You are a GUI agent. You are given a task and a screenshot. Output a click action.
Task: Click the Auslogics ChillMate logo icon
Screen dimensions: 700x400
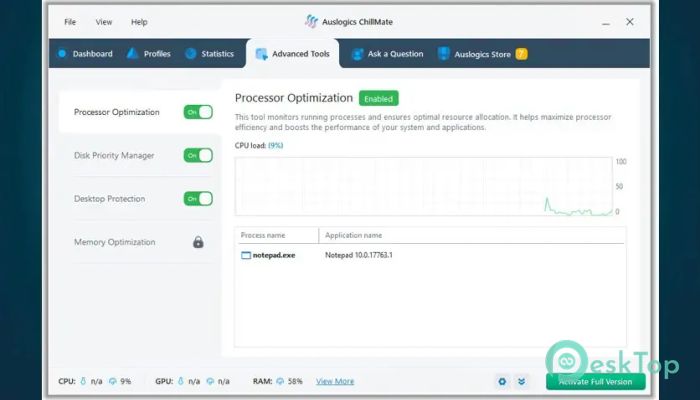[311, 21]
